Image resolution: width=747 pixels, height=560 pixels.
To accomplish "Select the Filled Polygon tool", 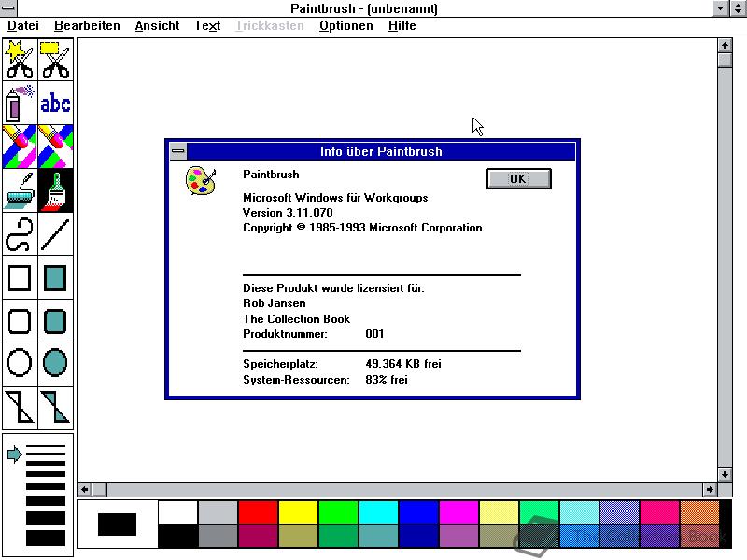I will tap(56, 408).
